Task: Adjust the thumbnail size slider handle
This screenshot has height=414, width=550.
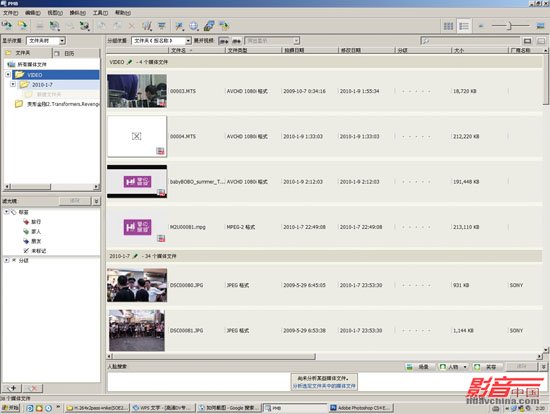Action: 510,26
